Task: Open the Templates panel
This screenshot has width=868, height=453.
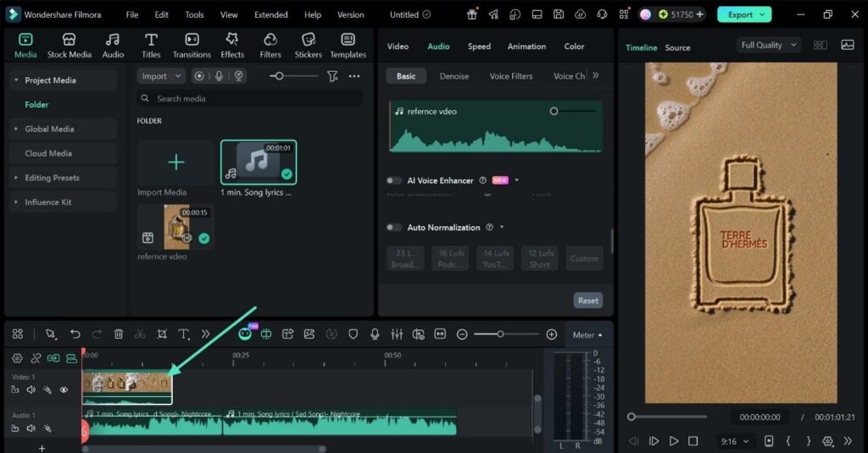Action: [x=348, y=46]
